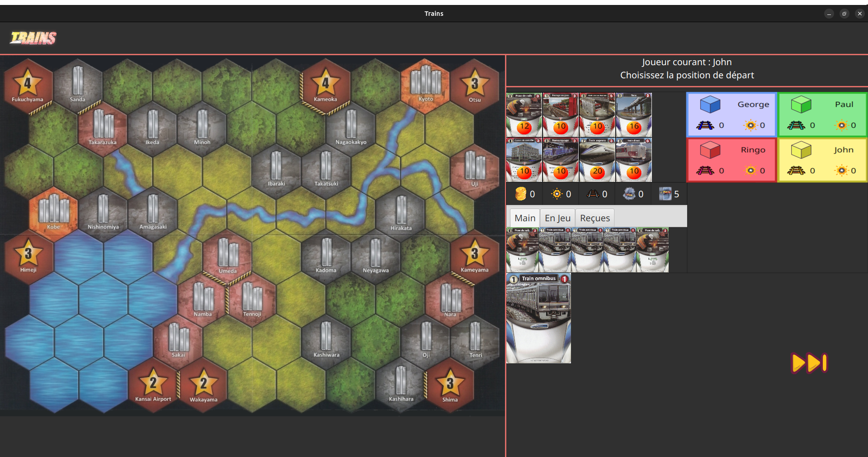
Task: Click the Ringo player name
Action: pyautogui.click(x=753, y=150)
